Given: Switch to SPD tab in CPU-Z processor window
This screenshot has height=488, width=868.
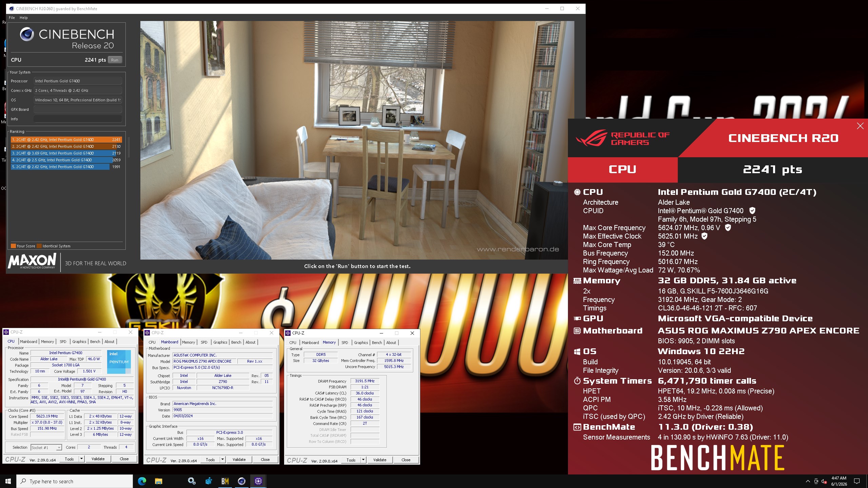Looking at the screenshot, I should coord(63,342).
